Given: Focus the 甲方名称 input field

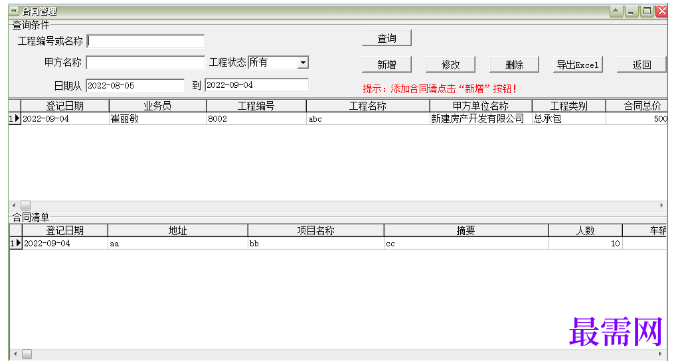Looking at the screenshot, I should pyautogui.click(x=145, y=63).
